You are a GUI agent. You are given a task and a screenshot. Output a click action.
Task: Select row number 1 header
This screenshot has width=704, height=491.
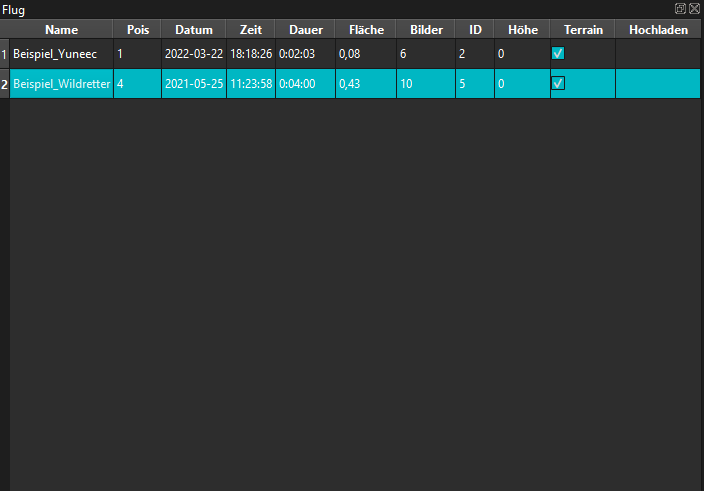[5, 54]
